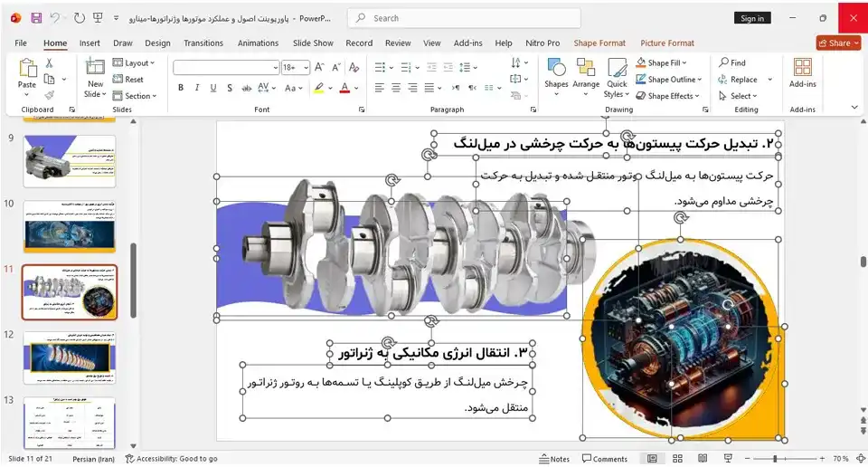The image size is (868, 467).
Task: Expand the Section dropdown
Action: [x=135, y=96]
